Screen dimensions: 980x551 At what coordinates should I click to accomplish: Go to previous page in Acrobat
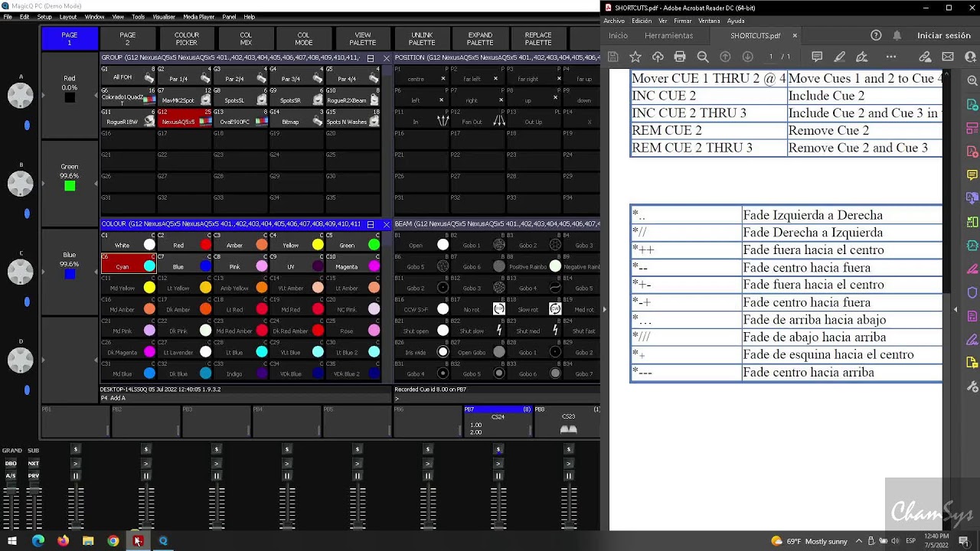click(x=726, y=57)
